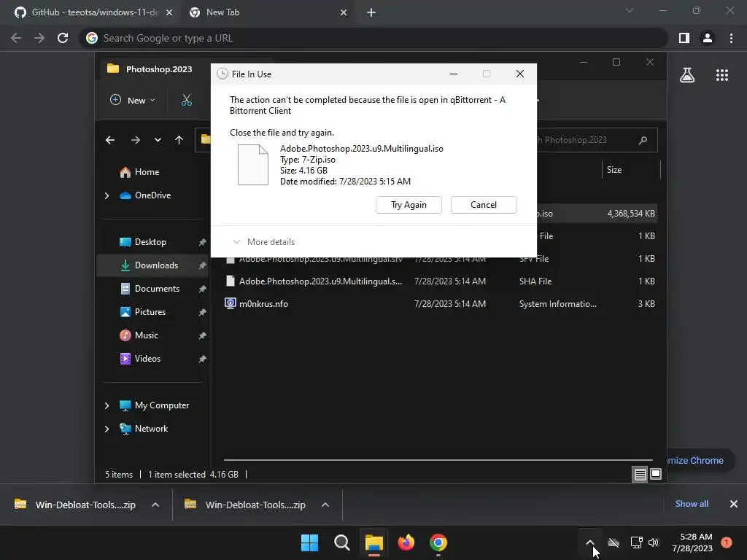Image resolution: width=747 pixels, height=560 pixels.
Task: Open Videos in Explorer sidebar
Action: click(140, 359)
